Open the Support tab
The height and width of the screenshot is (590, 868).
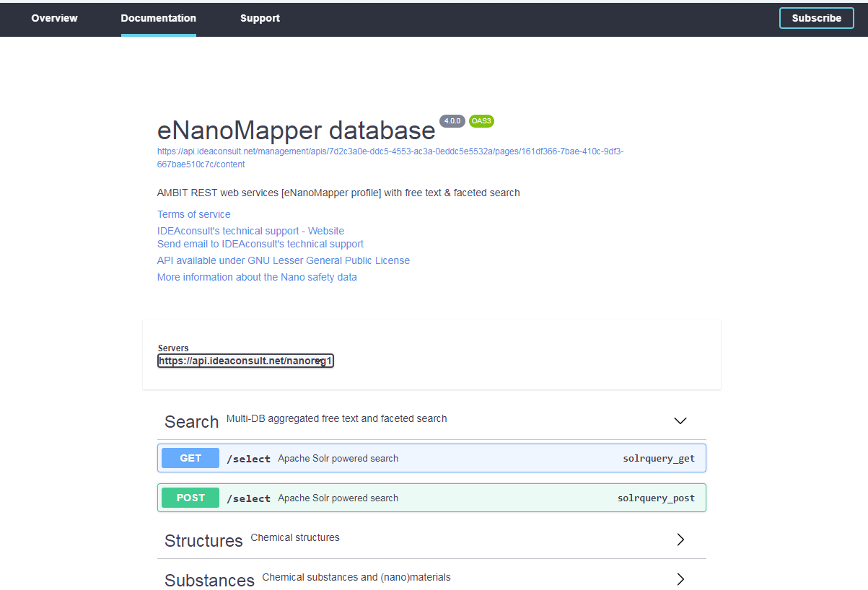(260, 18)
